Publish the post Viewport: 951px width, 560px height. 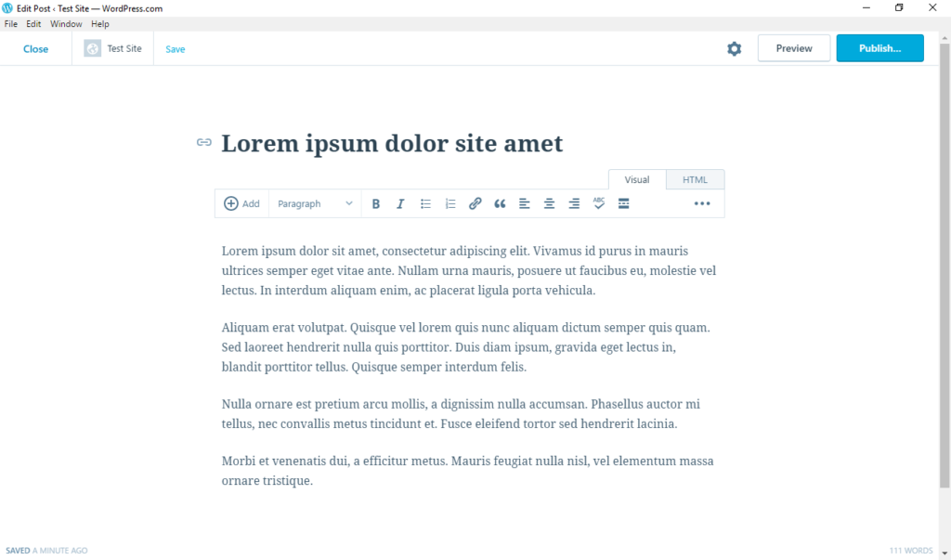point(879,47)
